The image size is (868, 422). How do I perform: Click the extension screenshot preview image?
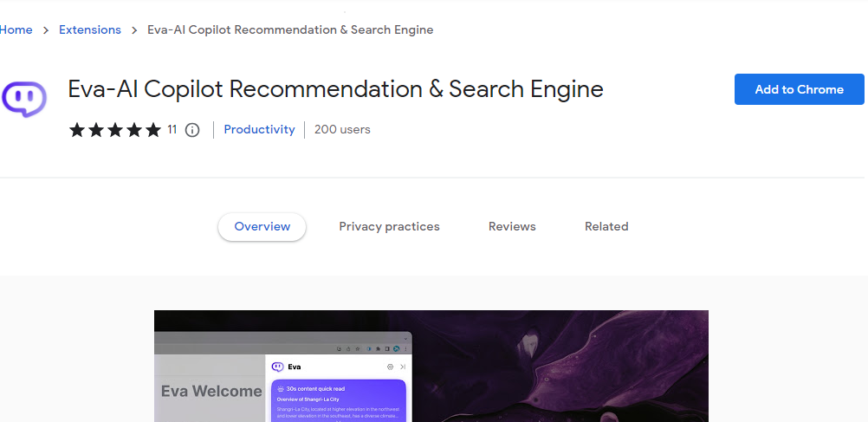pos(554,366)
